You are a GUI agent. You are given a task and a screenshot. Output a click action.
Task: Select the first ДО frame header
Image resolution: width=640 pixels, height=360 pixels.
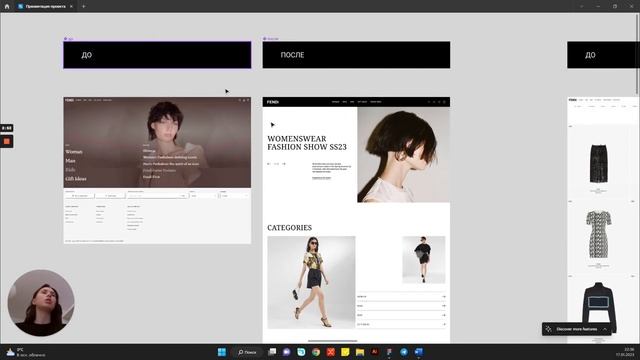point(157,55)
